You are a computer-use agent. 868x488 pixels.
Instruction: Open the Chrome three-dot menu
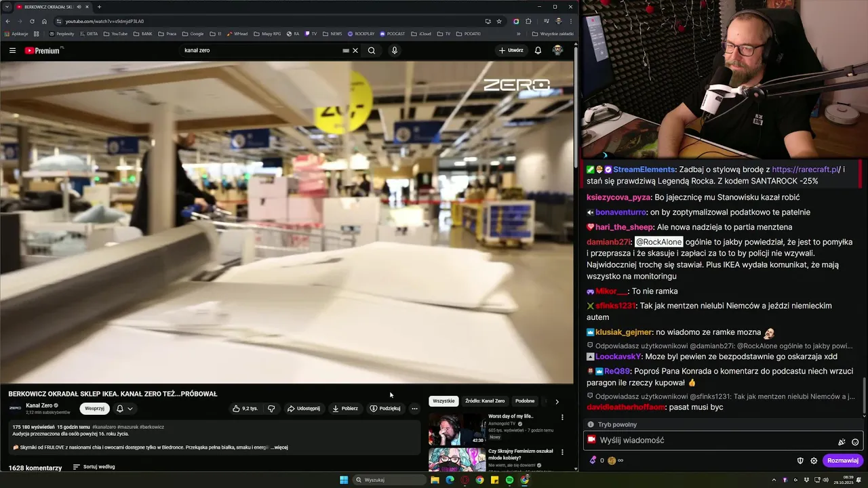pos(570,21)
